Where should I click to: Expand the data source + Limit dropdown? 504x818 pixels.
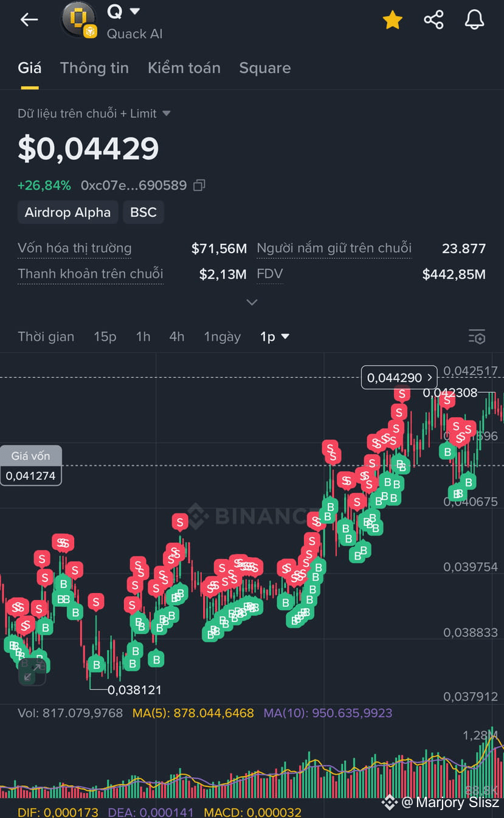tap(94, 114)
